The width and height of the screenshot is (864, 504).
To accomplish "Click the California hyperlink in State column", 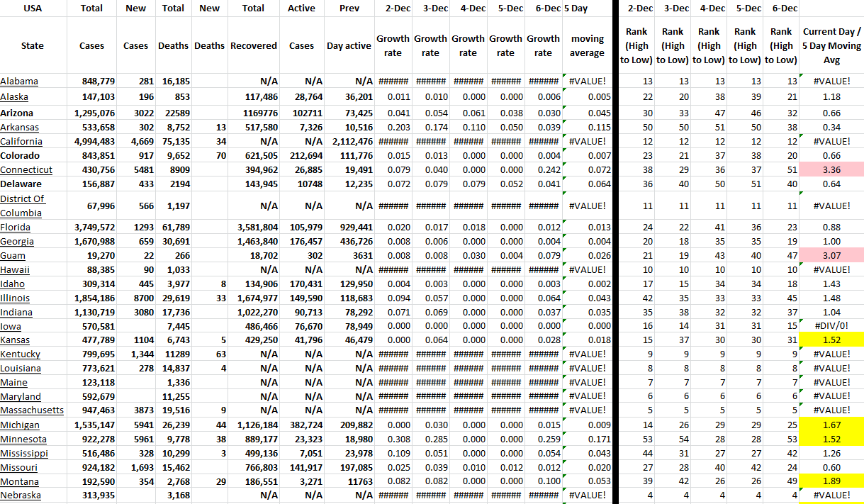I will coord(22,142).
